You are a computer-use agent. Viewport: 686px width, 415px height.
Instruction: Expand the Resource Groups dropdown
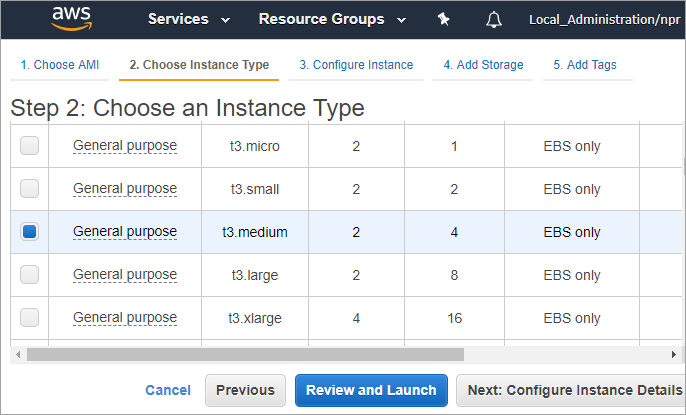tap(331, 19)
